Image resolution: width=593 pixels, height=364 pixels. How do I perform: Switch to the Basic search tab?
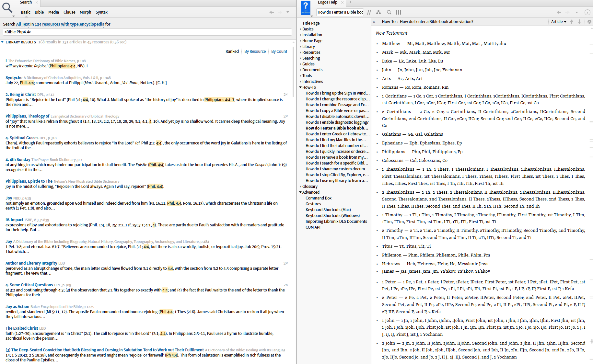click(25, 12)
